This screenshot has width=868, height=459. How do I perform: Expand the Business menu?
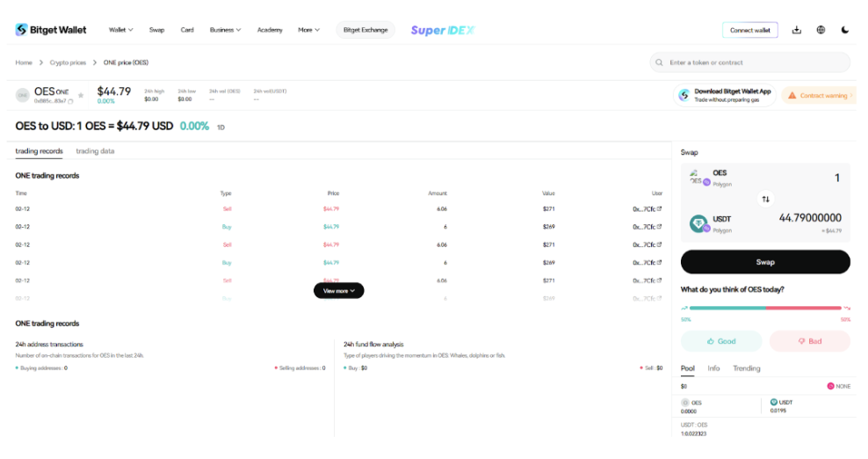[225, 30]
